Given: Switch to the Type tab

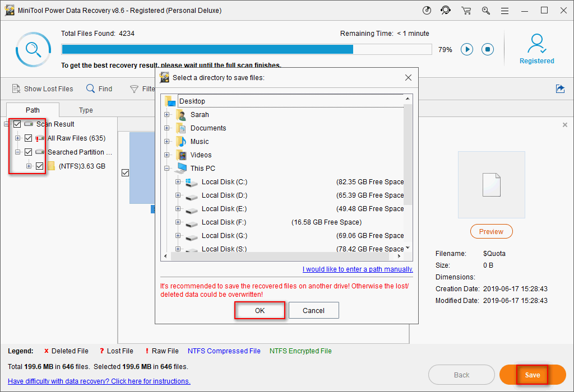Looking at the screenshot, I should 86,110.
